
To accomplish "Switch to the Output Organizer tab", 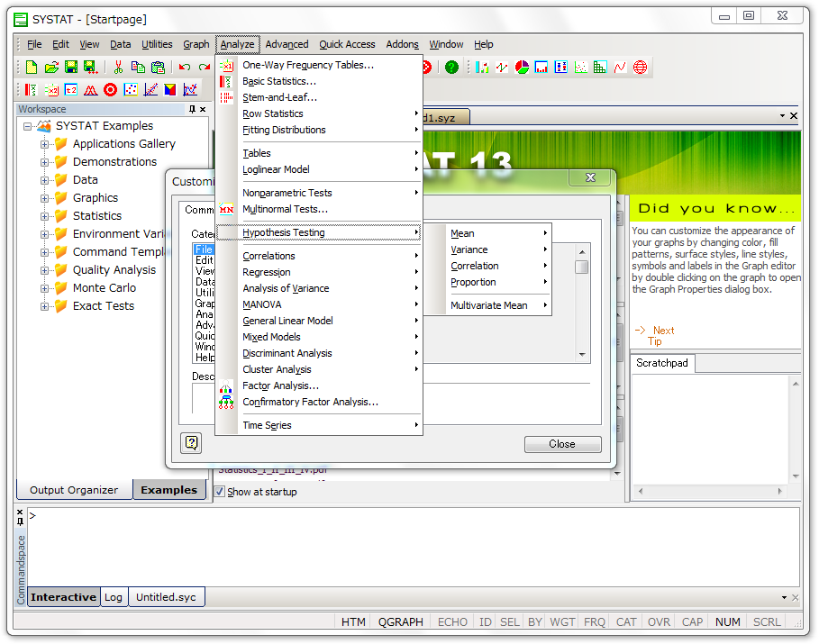I will [x=74, y=490].
